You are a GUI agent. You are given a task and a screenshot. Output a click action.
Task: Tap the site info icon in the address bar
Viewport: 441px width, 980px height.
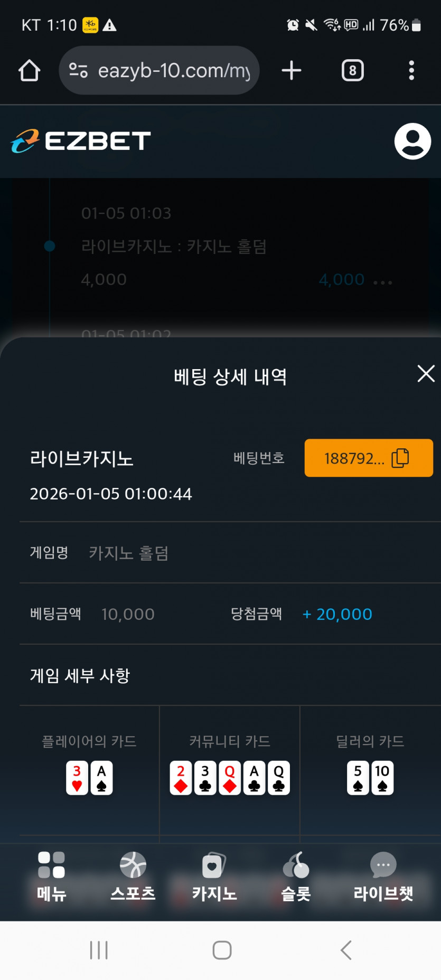click(79, 71)
